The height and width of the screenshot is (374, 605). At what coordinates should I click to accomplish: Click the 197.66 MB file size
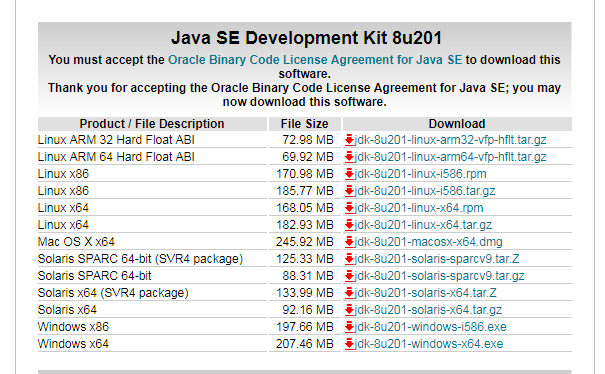pyautogui.click(x=304, y=327)
